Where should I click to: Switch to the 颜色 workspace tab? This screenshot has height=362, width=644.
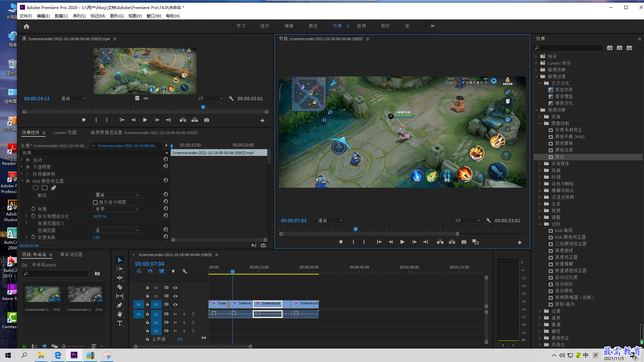[313, 26]
